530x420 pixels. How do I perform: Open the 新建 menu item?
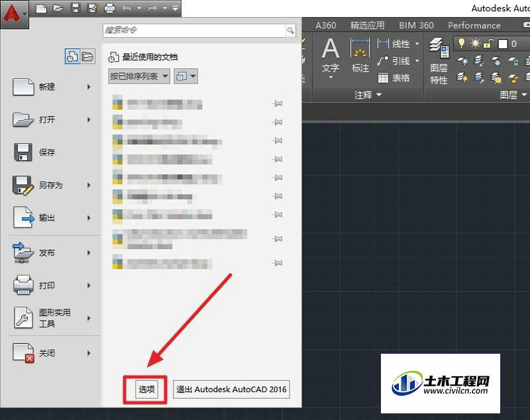[53, 87]
